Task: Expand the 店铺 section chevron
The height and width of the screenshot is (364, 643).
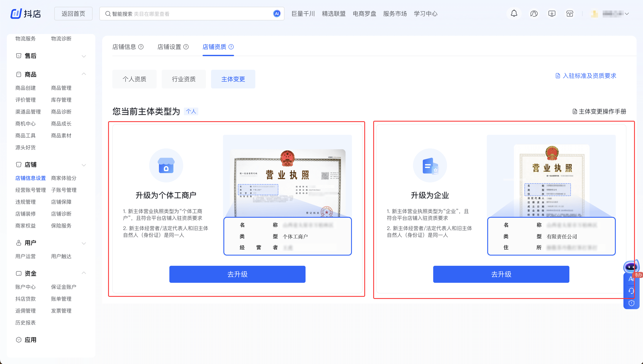Action: tap(84, 165)
